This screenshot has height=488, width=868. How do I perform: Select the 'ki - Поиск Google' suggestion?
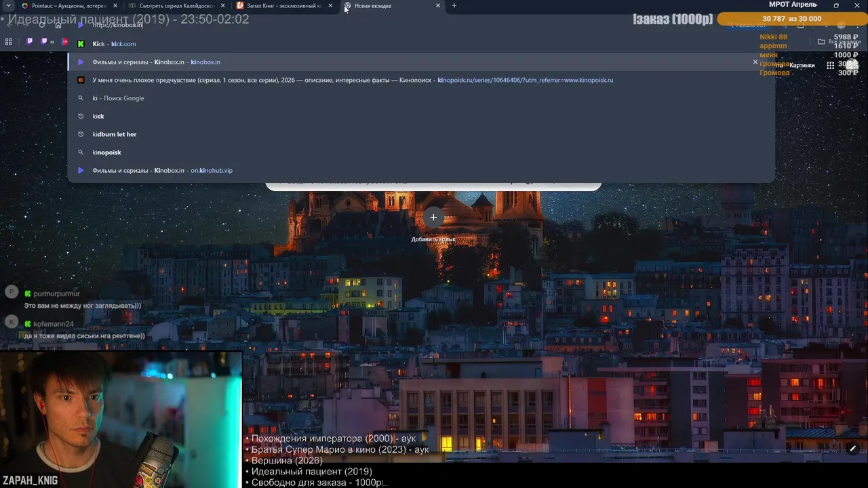[x=420, y=98]
